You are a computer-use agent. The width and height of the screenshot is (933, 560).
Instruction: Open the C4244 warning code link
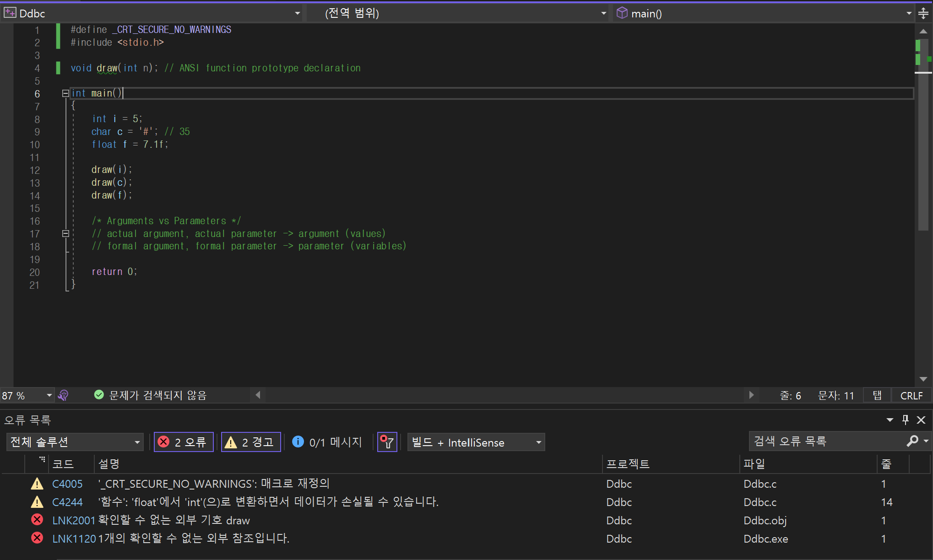point(67,502)
